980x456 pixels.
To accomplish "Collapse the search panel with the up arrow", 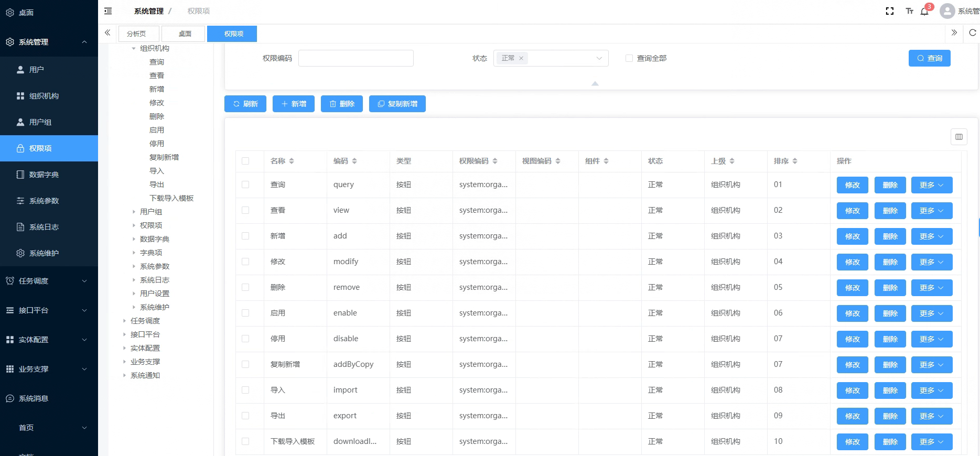I will pos(595,83).
